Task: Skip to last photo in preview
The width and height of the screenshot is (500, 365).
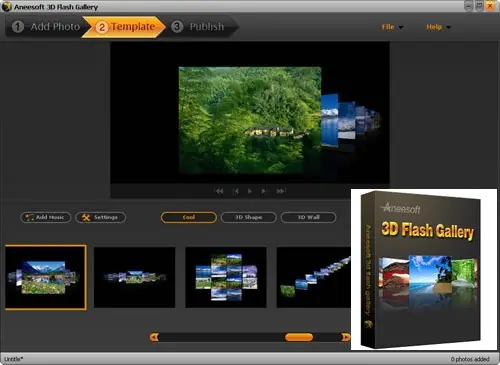Action: point(280,191)
